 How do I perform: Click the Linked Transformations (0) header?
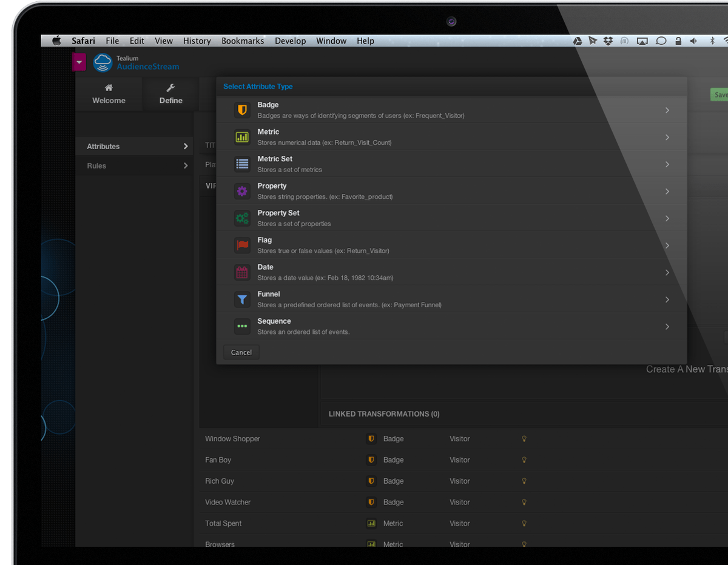[384, 414]
